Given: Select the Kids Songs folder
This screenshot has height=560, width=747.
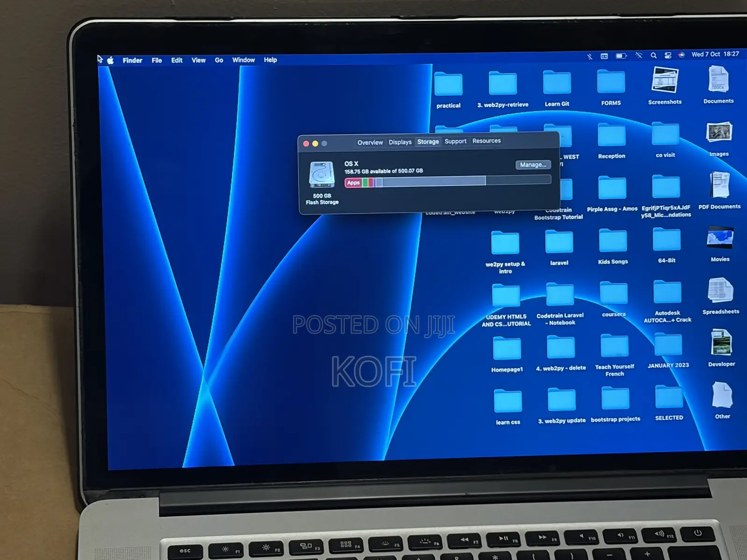Looking at the screenshot, I should coord(613,242).
